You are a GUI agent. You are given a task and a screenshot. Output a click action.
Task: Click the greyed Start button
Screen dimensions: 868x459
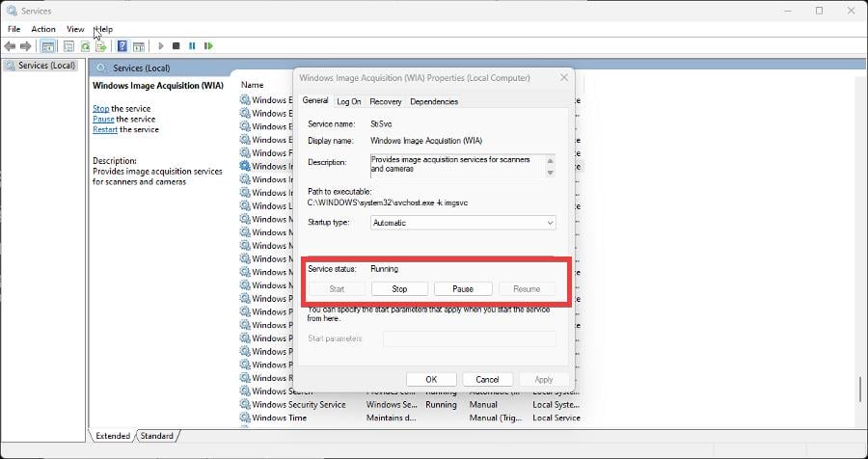(337, 289)
